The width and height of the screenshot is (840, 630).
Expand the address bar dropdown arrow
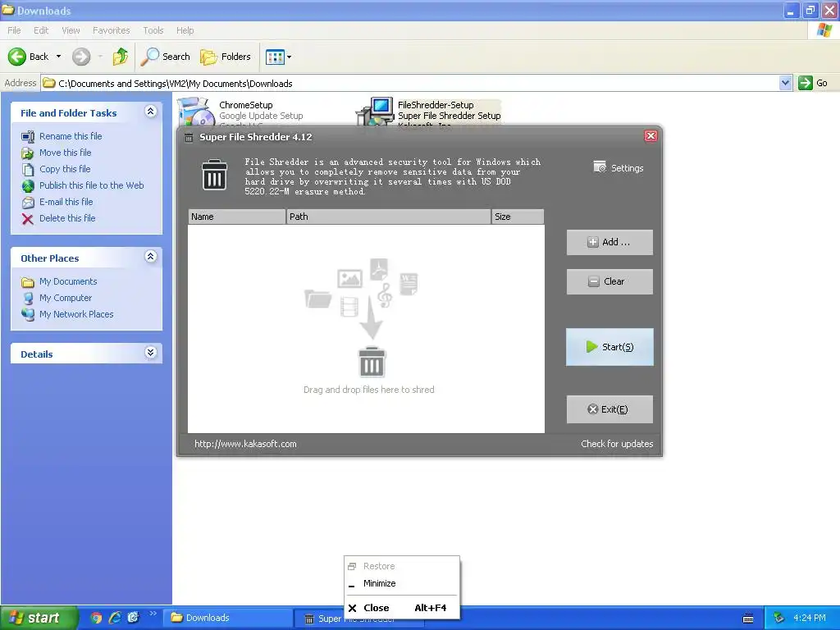785,83
